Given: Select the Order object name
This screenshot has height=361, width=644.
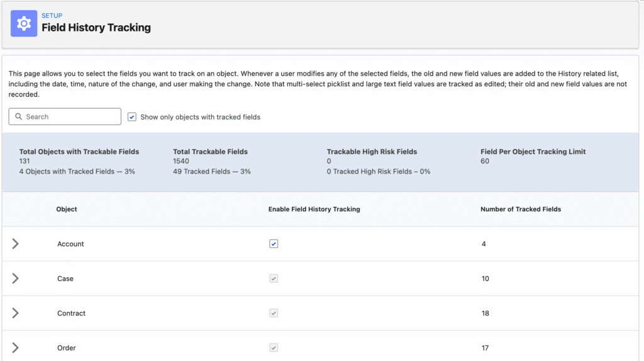Looking at the screenshot, I should tap(67, 348).
